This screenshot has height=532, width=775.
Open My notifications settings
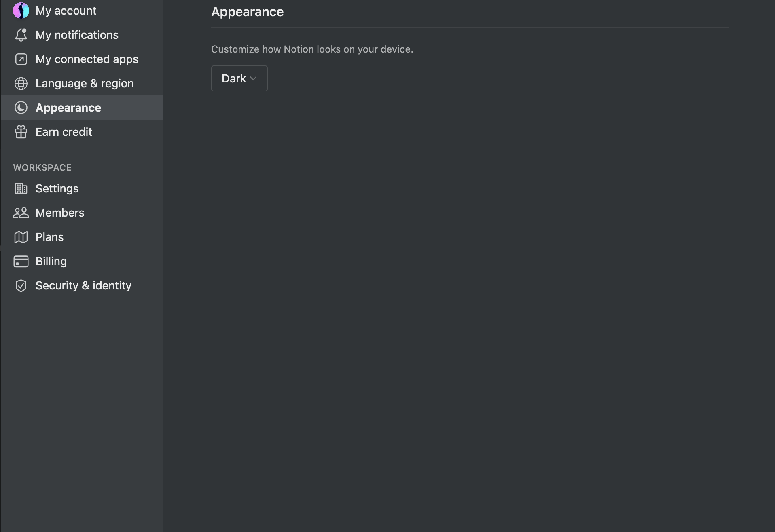coord(82,35)
